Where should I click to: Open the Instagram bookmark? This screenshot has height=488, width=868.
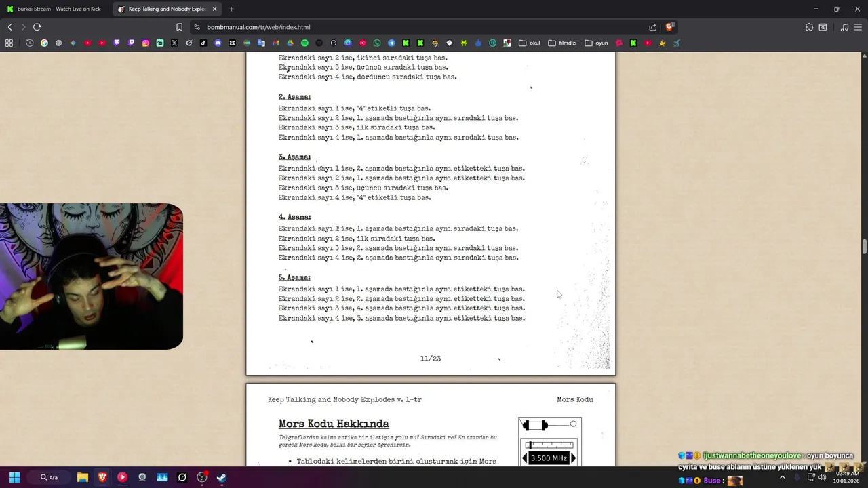(145, 43)
